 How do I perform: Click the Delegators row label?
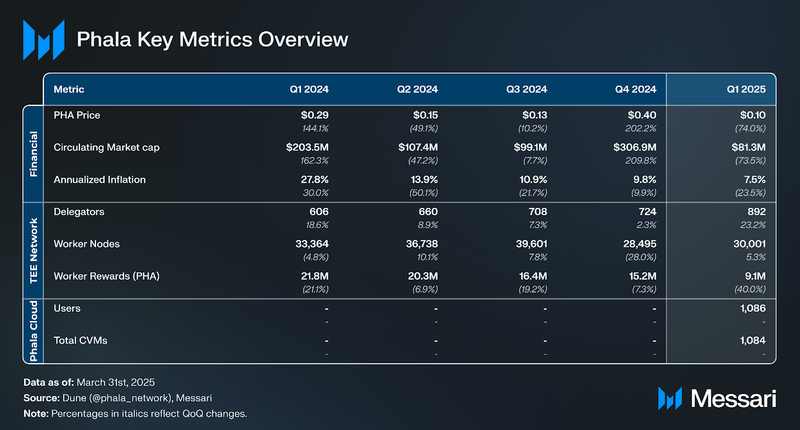pos(79,211)
